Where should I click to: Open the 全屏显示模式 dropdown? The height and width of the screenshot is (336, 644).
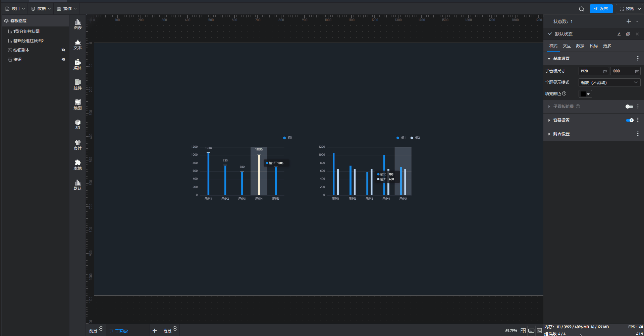coord(609,83)
